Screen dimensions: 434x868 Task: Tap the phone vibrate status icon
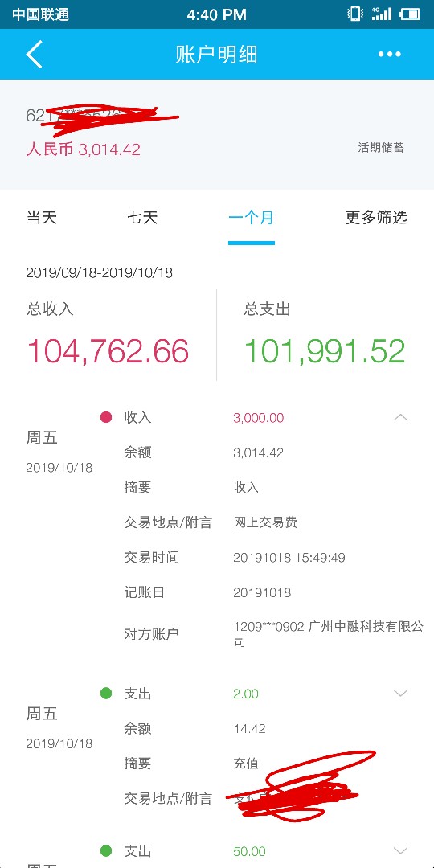(355, 14)
